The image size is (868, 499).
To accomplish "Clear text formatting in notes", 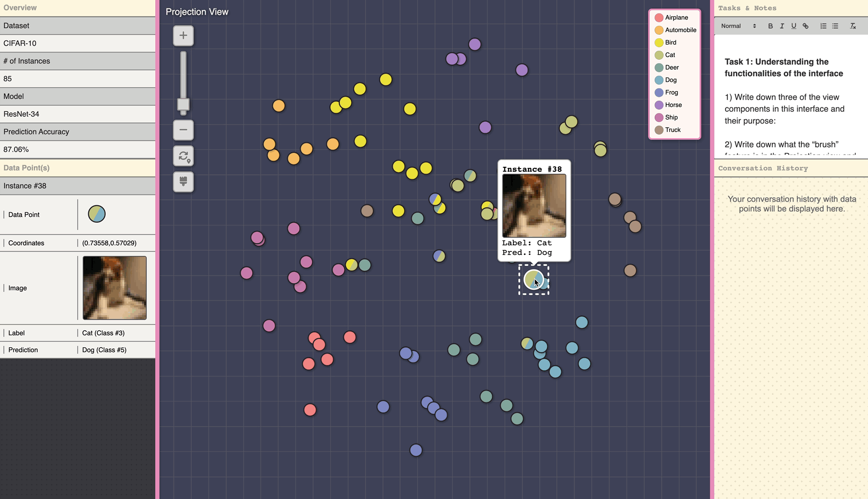I will tap(852, 26).
